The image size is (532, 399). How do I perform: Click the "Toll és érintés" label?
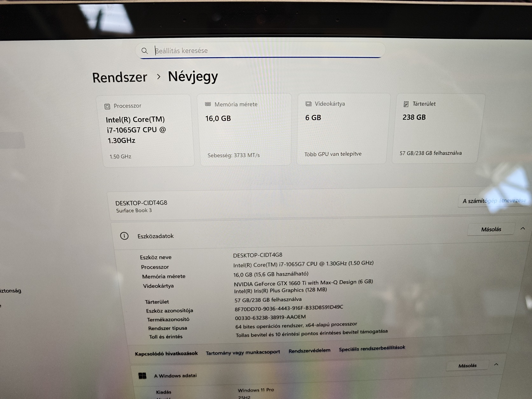(166, 337)
